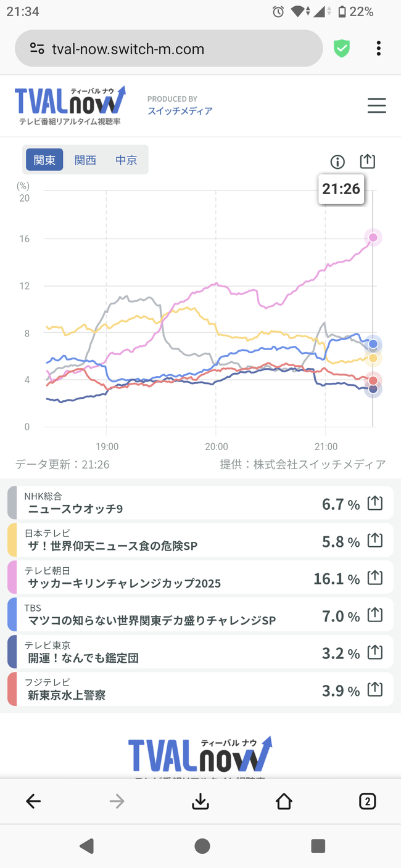
Task: Open the browser tab switcher
Action: coord(367,801)
